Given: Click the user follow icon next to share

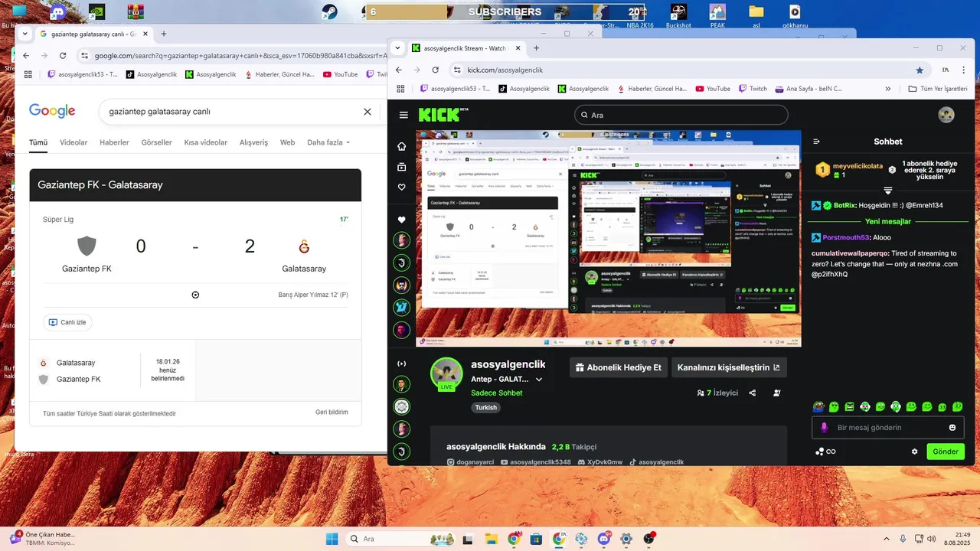Looking at the screenshot, I should coord(777,393).
